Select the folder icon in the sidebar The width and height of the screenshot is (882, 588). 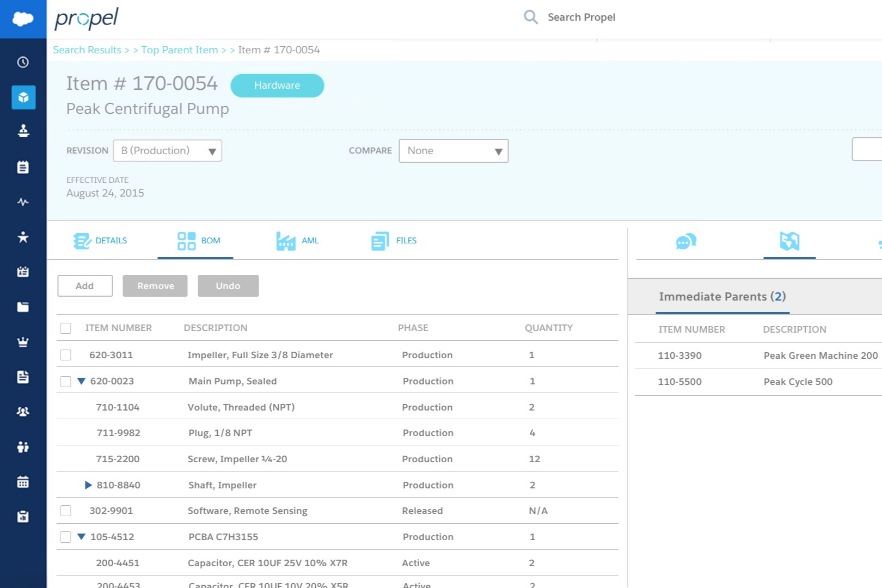coord(22,307)
